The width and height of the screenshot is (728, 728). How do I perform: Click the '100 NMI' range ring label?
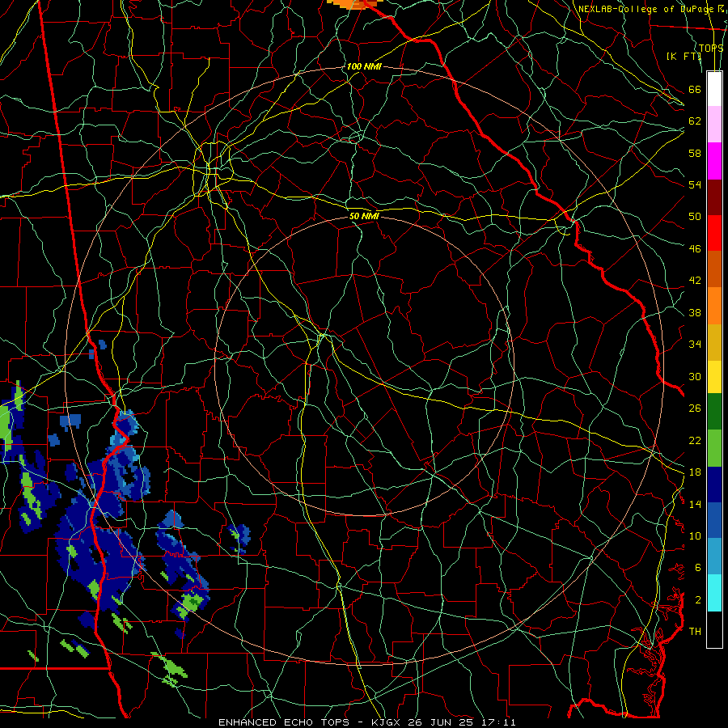pos(363,66)
